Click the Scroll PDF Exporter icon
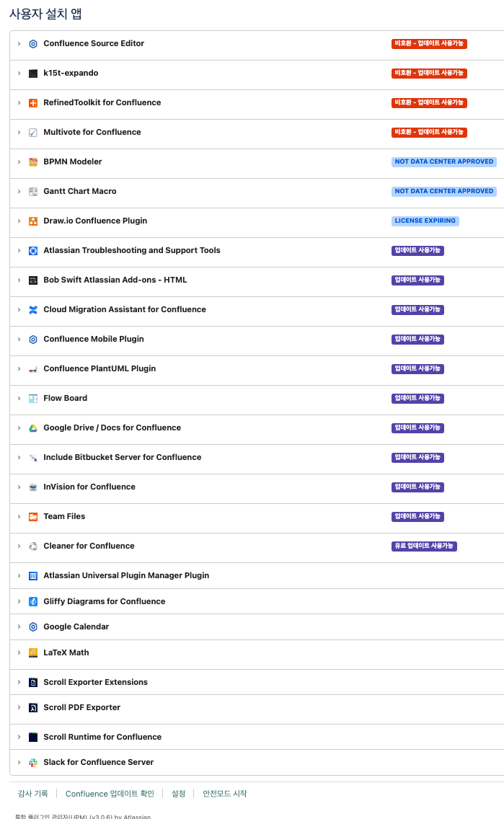This screenshot has width=504, height=819. pos(33,708)
